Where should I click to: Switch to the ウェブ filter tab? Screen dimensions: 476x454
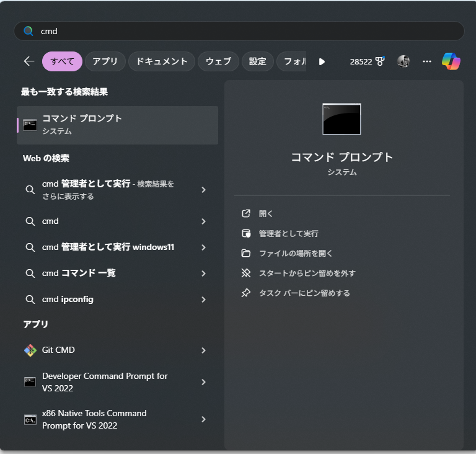coord(218,61)
